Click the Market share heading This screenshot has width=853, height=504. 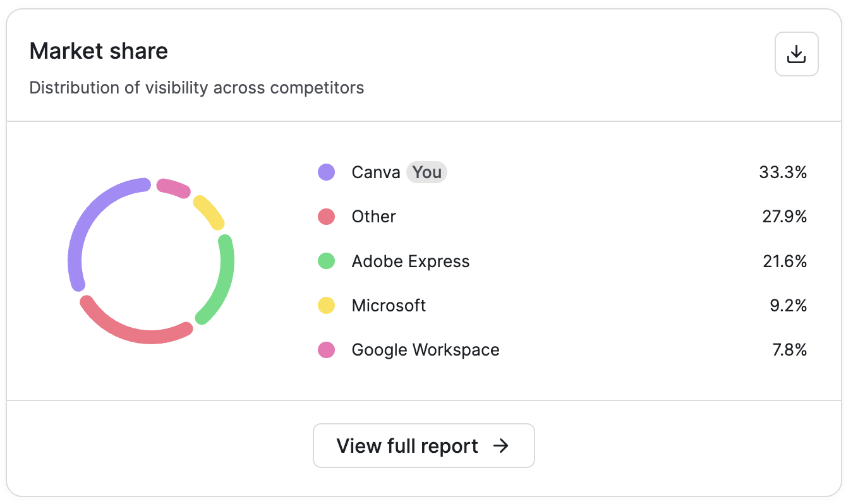[x=99, y=51]
